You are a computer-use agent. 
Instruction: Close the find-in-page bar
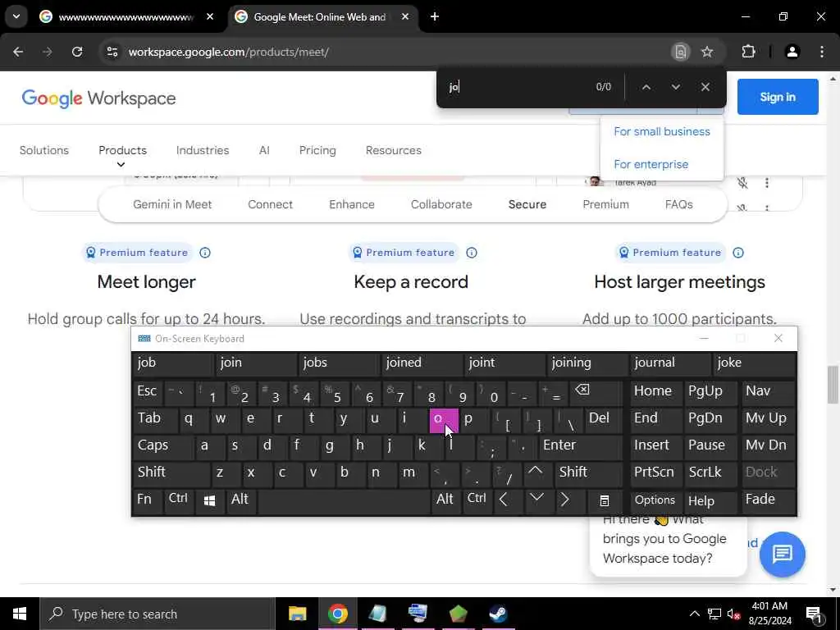705,87
